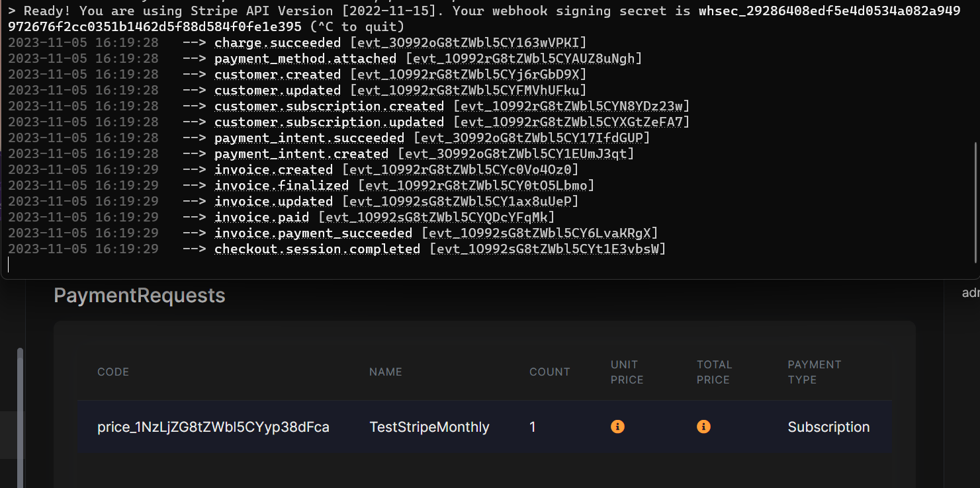980x488 pixels.
Task: Click the invoice.finalized event link
Action: click(x=281, y=186)
